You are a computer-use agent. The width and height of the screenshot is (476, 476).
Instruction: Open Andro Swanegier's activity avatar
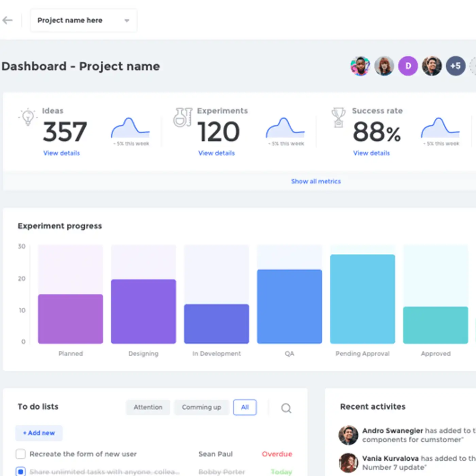(x=348, y=435)
